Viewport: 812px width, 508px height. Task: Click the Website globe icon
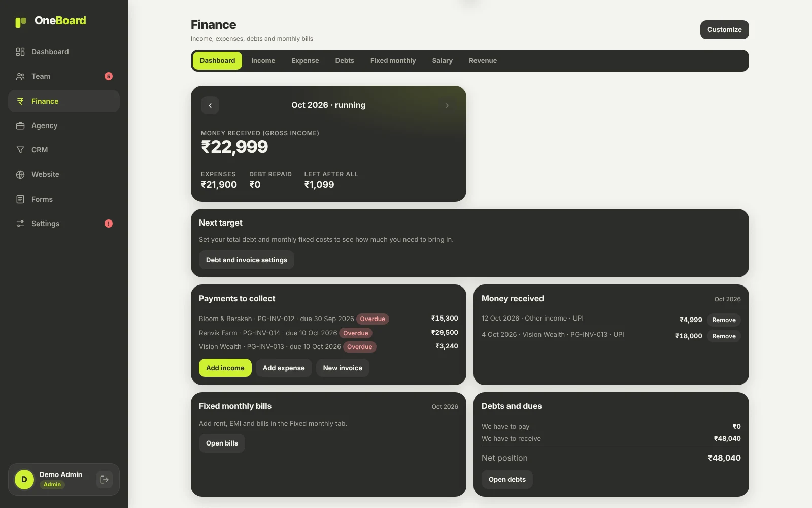20,174
